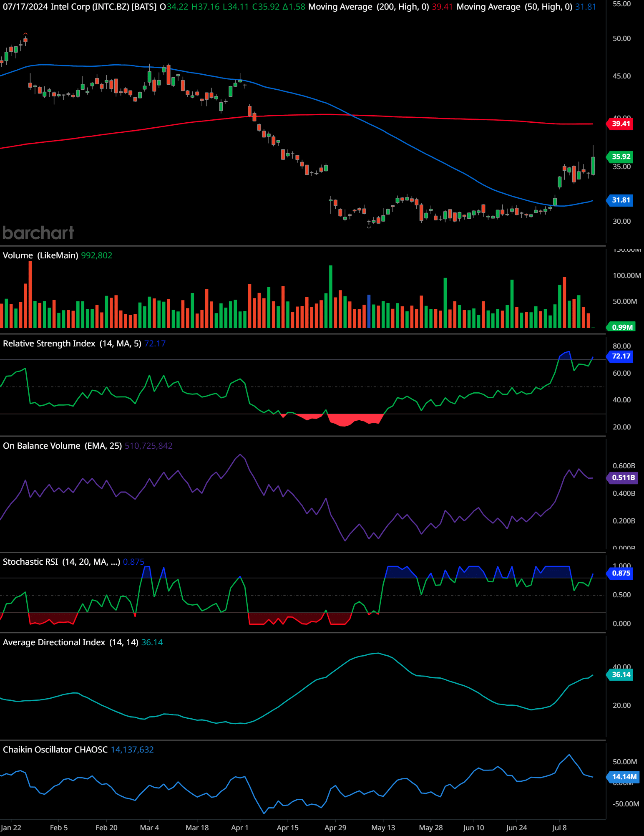Click the -50.00M Chaikin axis label
This screenshot has height=836, width=644.
pyautogui.click(x=626, y=804)
